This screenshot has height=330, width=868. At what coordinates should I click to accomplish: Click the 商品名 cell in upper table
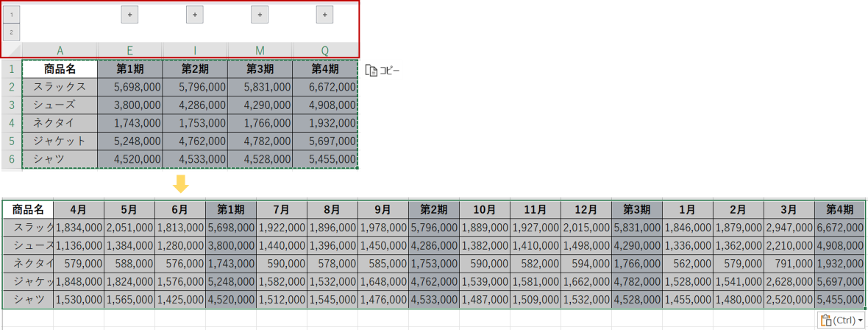[x=60, y=69]
